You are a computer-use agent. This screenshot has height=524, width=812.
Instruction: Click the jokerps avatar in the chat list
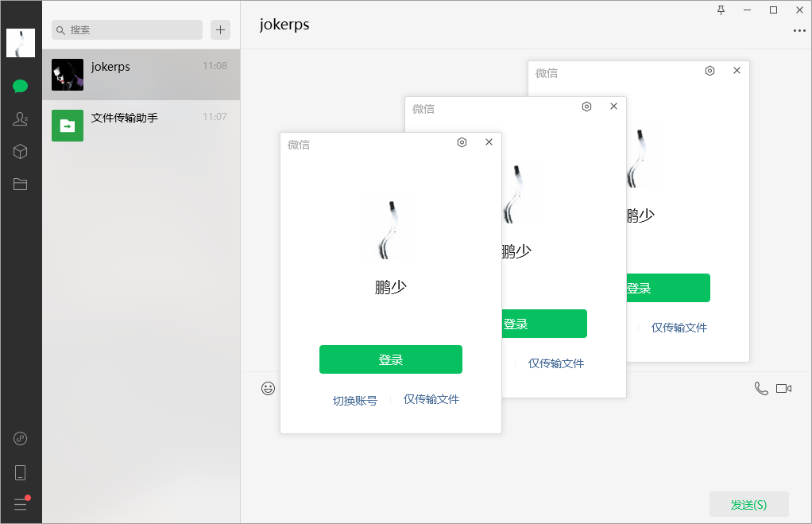[x=68, y=75]
